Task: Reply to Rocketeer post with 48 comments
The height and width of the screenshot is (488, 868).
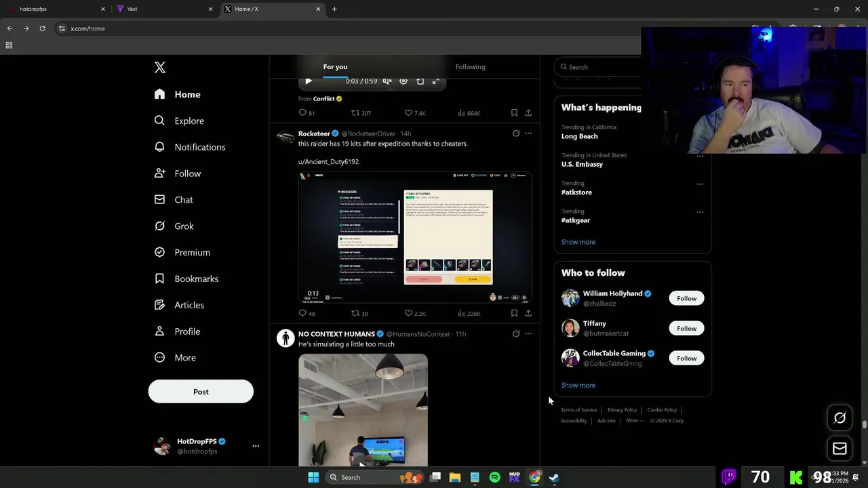Action: point(307,313)
